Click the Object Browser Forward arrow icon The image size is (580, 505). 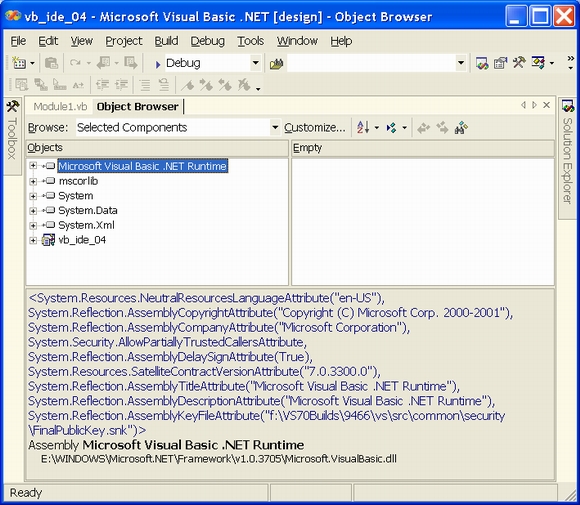[x=442, y=128]
